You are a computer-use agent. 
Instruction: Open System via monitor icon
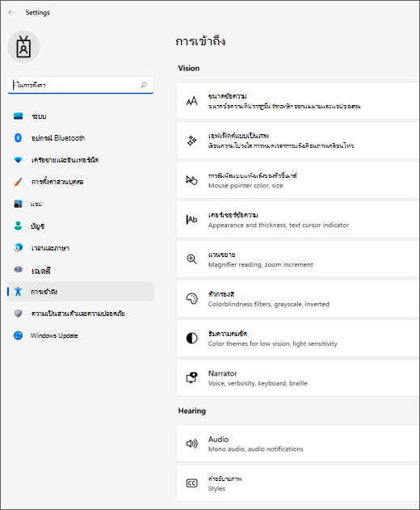tap(19, 116)
